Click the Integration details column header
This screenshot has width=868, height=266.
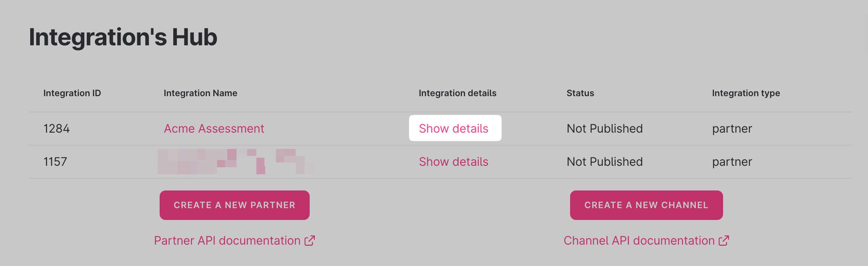[x=458, y=93]
